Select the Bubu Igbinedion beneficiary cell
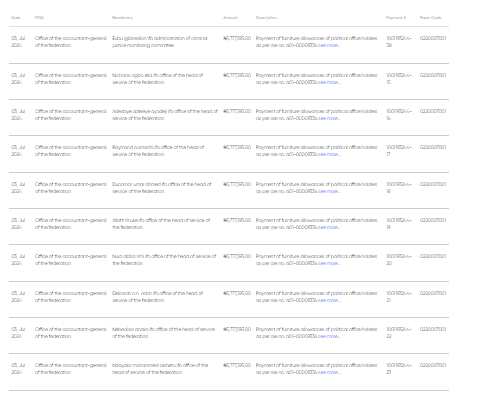Viewport: 481px width, 405px height. click(x=160, y=42)
